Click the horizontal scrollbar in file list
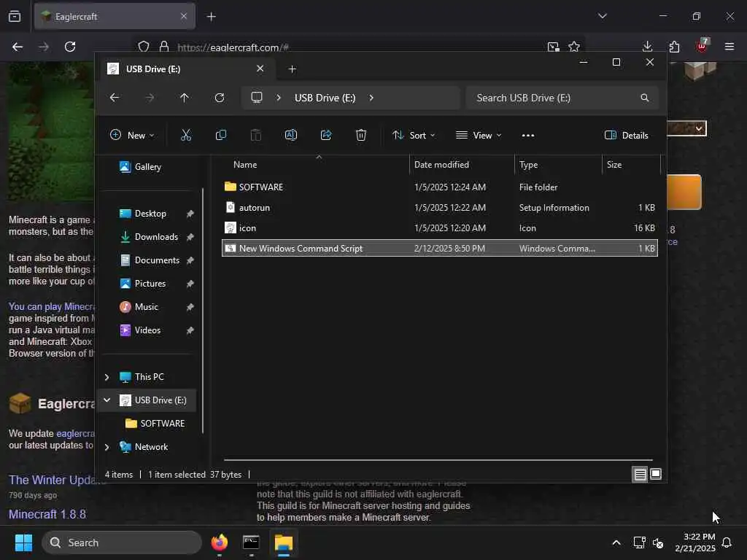This screenshot has width=747, height=560. pyautogui.click(x=438, y=461)
